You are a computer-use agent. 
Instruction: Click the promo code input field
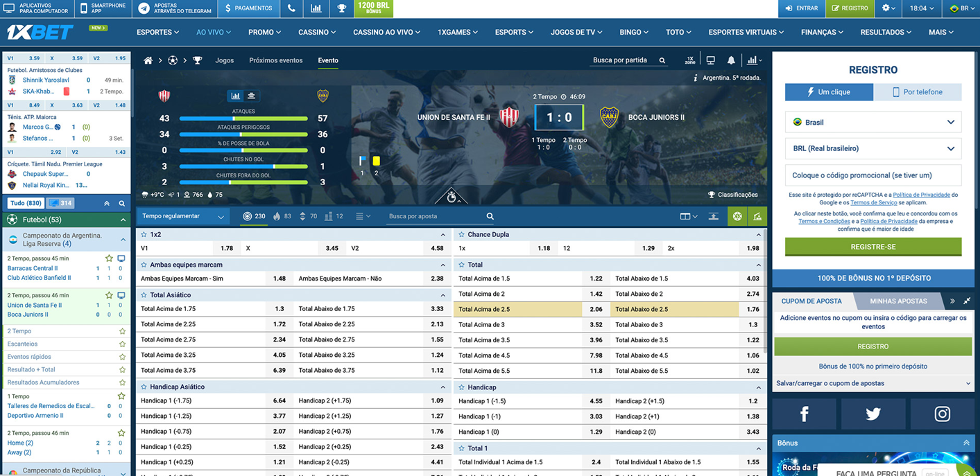(x=873, y=175)
